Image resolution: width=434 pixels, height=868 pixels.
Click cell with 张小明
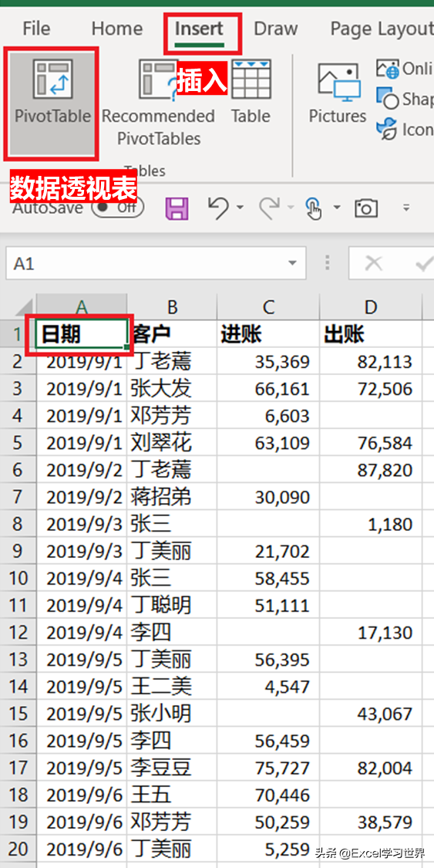coord(172,714)
